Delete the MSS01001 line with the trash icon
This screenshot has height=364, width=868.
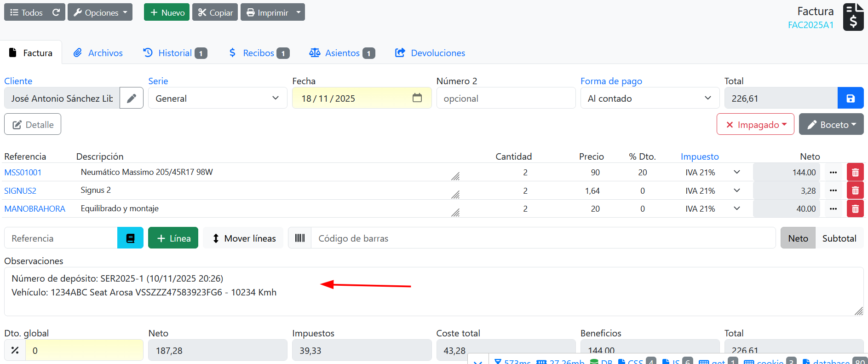tap(855, 173)
